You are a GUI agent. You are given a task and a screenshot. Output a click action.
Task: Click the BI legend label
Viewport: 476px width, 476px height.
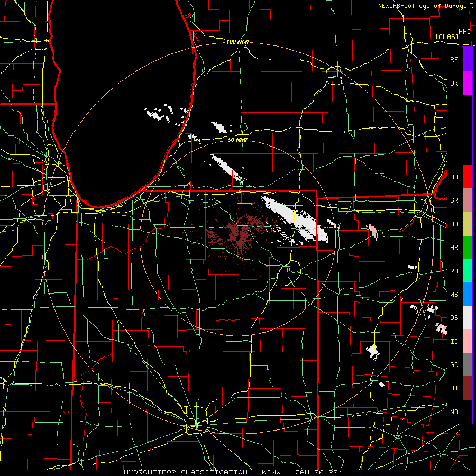454,388
